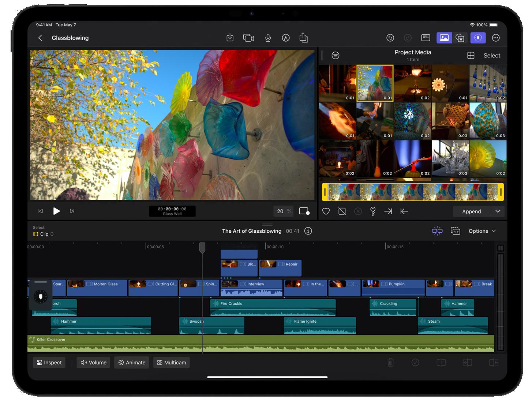This screenshot has width=532, height=405.
Task: Show info for The Art of Glassblowing
Action: tap(308, 231)
